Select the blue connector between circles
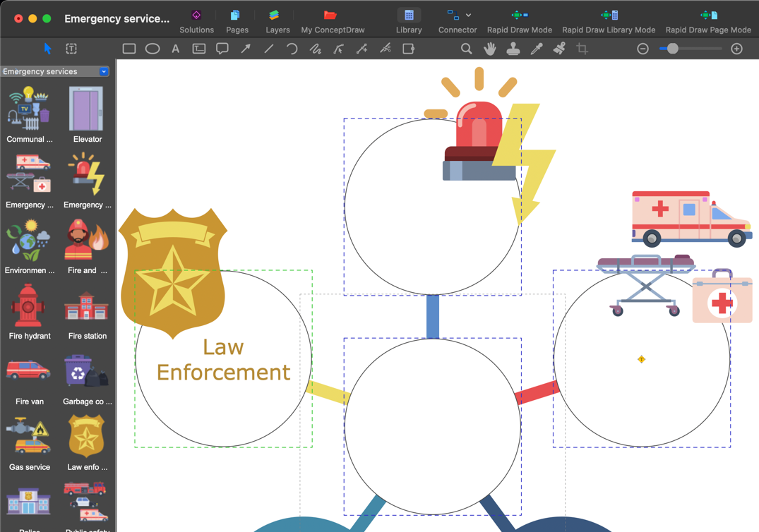This screenshot has height=532, width=759. [x=433, y=316]
